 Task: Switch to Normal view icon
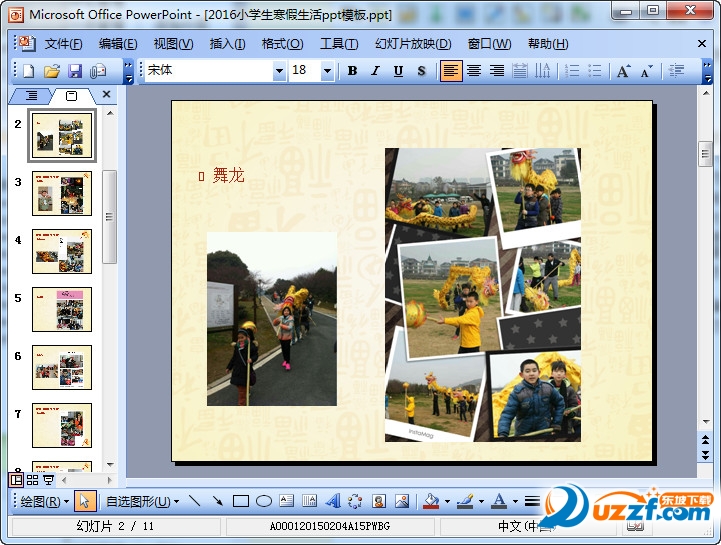16,480
